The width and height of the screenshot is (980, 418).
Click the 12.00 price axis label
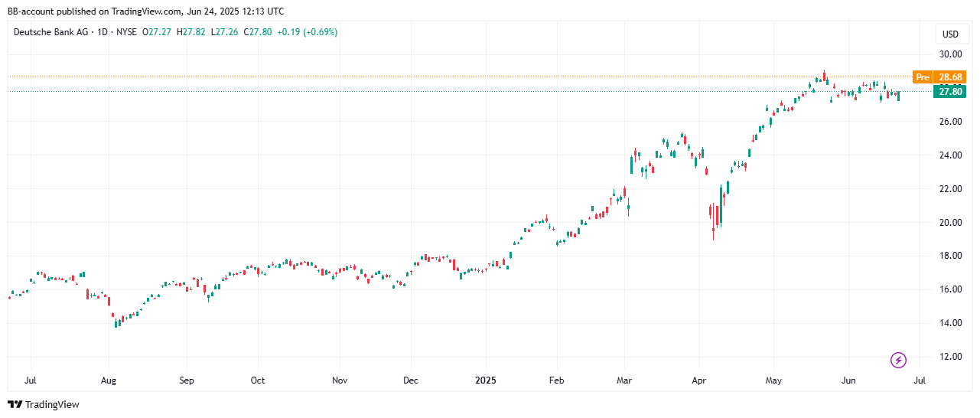pos(951,357)
